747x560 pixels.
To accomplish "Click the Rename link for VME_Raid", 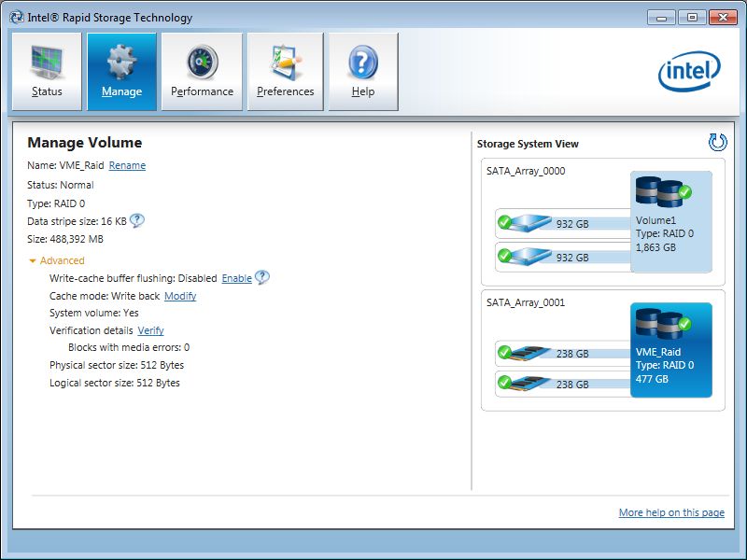I will click(x=127, y=165).
